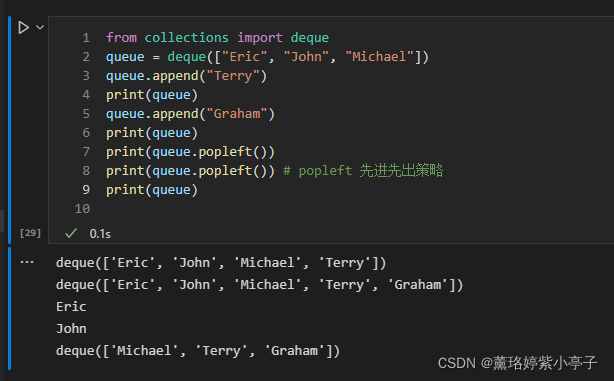The height and width of the screenshot is (381, 614).
Task: Click the blue cell focus bar
Action: 9,130
